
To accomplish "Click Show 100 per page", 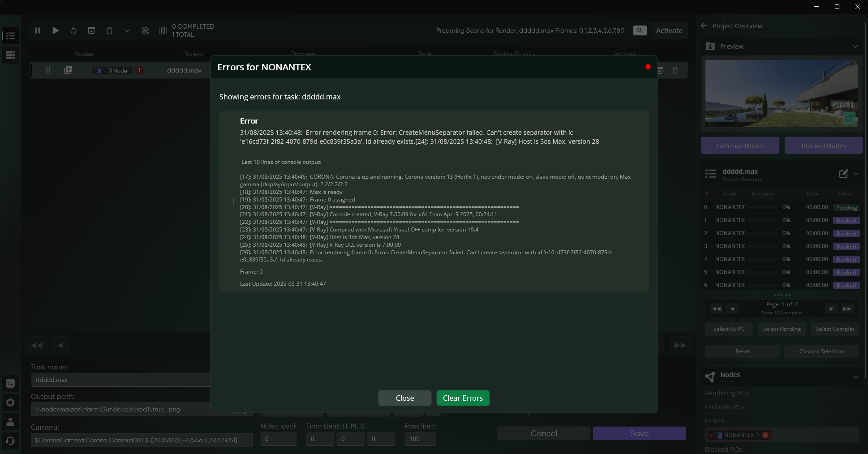I will tap(782, 313).
